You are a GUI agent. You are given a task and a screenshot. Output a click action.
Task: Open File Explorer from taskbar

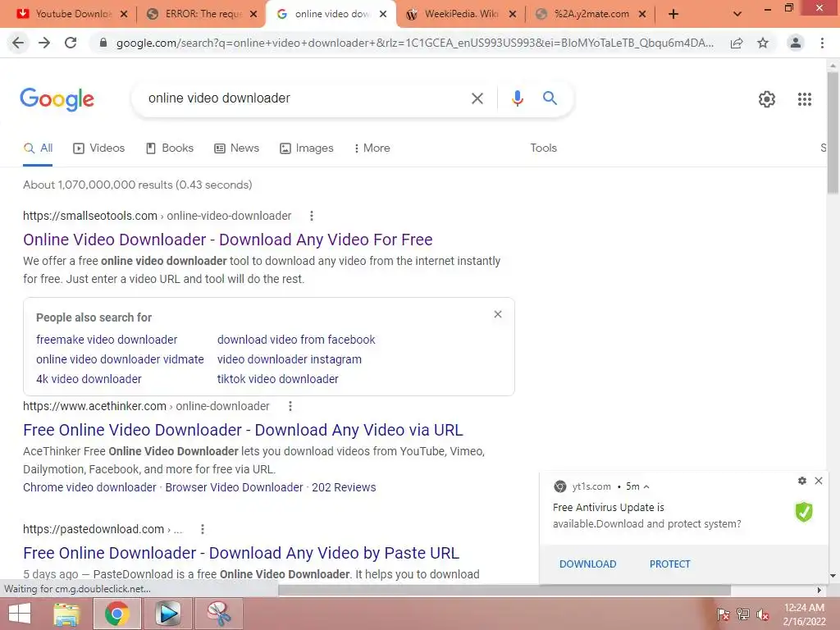coord(66,614)
